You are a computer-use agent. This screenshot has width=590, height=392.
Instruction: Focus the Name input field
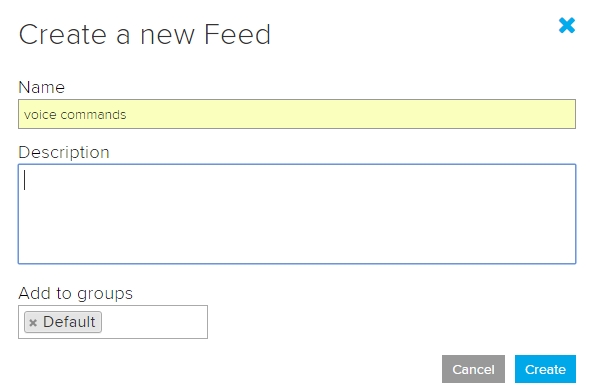[297, 114]
